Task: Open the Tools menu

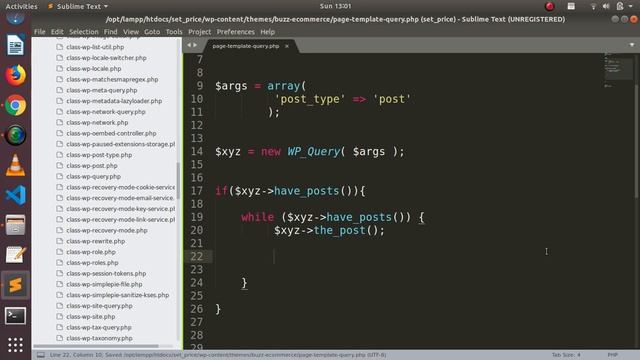Action: pos(174,32)
